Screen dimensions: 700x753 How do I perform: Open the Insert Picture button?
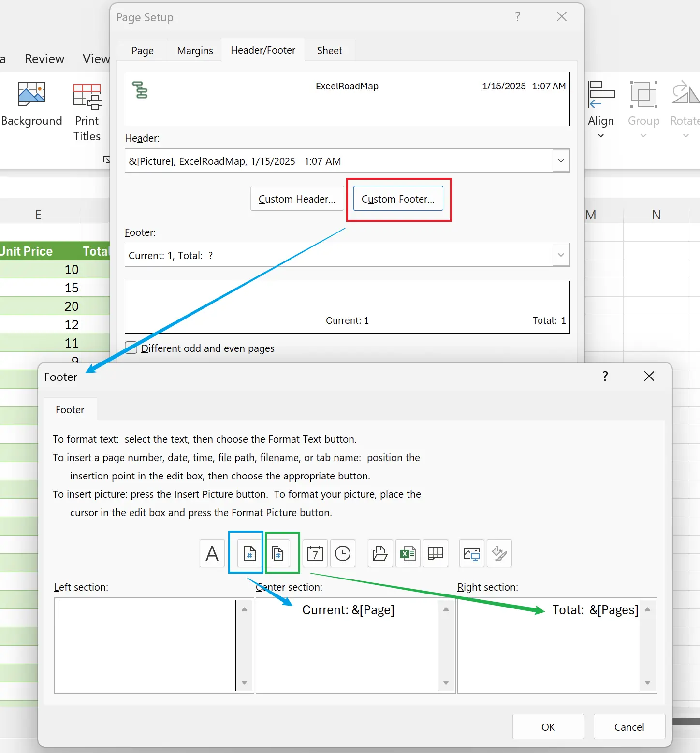[471, 553]
